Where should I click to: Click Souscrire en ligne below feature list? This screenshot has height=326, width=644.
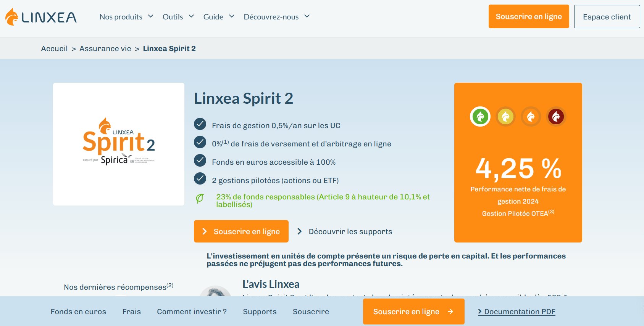tap(241, 231)
